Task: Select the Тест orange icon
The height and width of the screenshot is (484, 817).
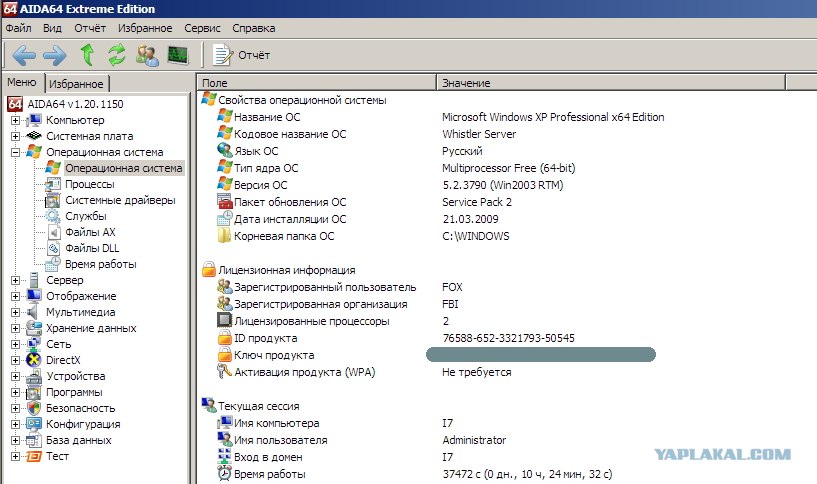Action: pos(34,456)
